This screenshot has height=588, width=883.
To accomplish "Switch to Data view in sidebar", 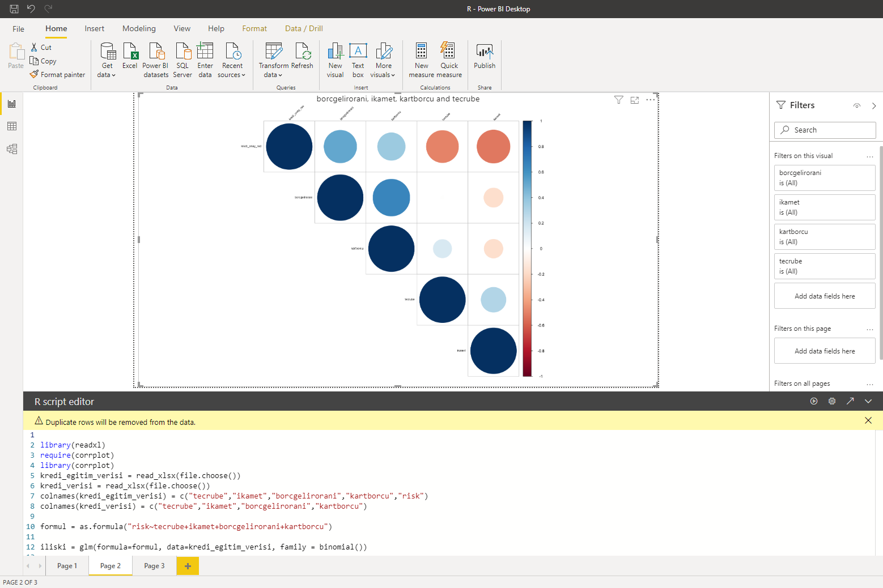I will [x=12, y=126].
